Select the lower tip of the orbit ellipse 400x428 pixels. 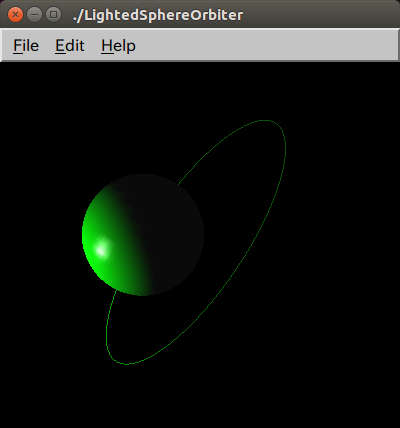(x=125, y=363)
